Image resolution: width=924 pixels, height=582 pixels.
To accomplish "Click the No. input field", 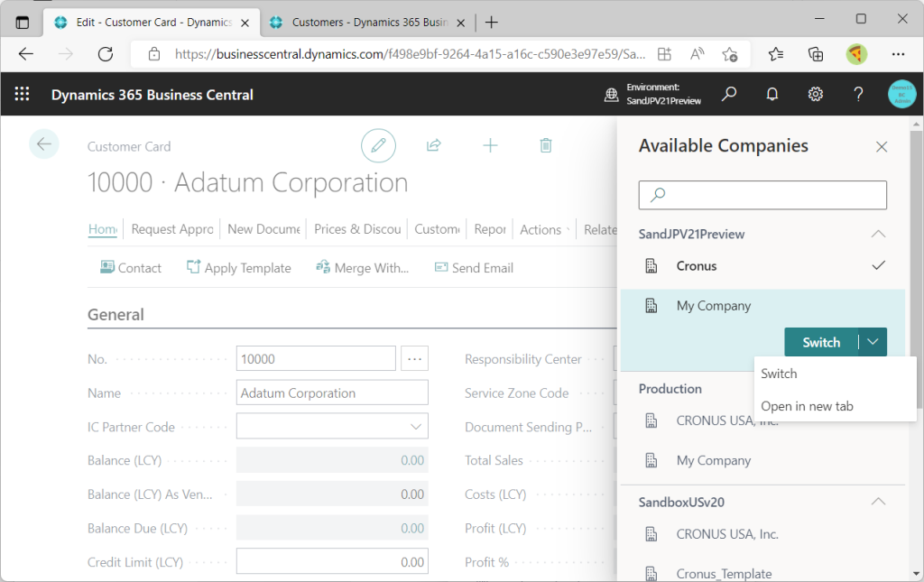I will tap(316, 359).
